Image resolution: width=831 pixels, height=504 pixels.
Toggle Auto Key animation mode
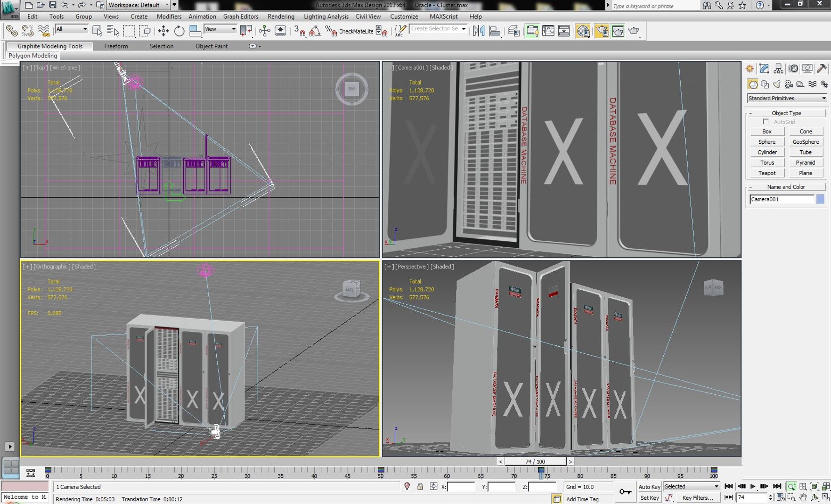[649, 487]
